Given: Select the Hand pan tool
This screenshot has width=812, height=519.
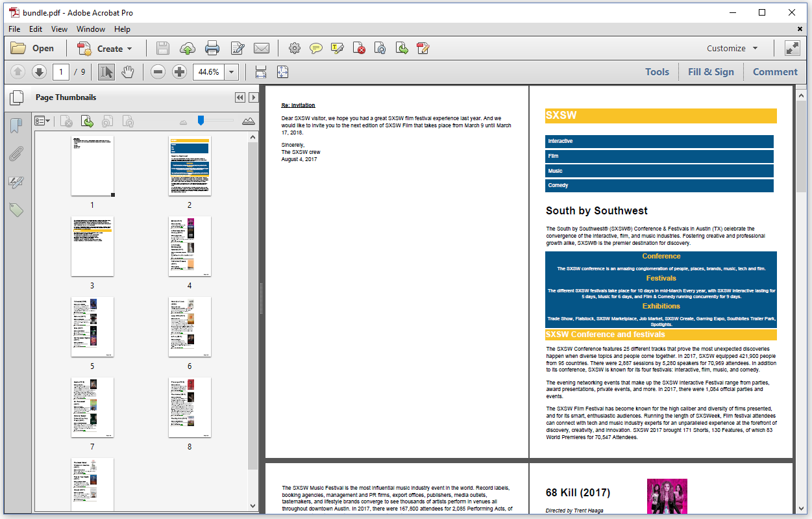Looking at the screenshot, I should click(x=127, y=72).
